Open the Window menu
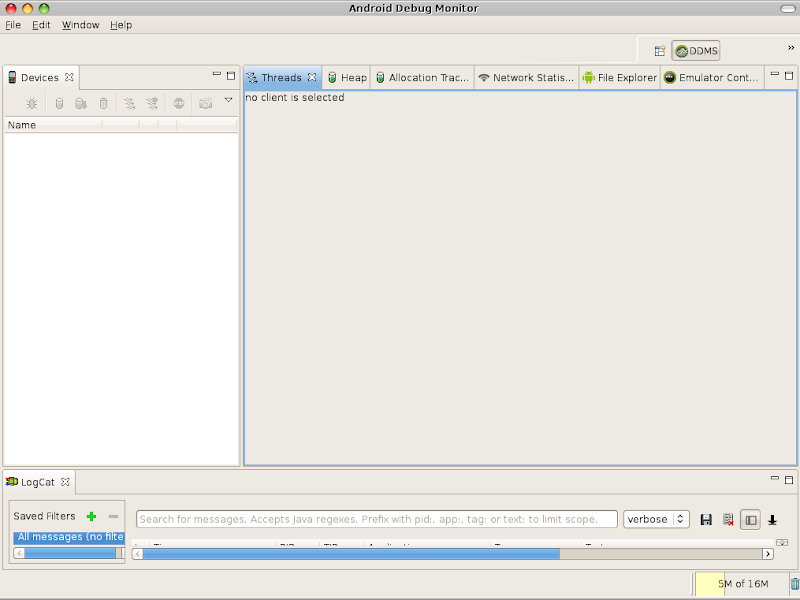This screenshot has height=600, width=800. (80, 25)
